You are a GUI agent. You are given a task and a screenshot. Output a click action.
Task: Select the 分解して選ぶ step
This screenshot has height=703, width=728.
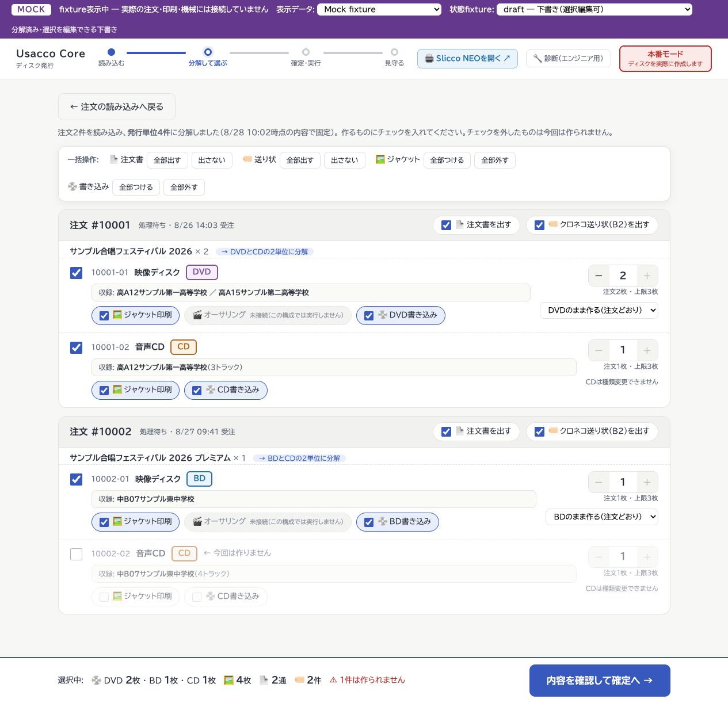[208, 57]
